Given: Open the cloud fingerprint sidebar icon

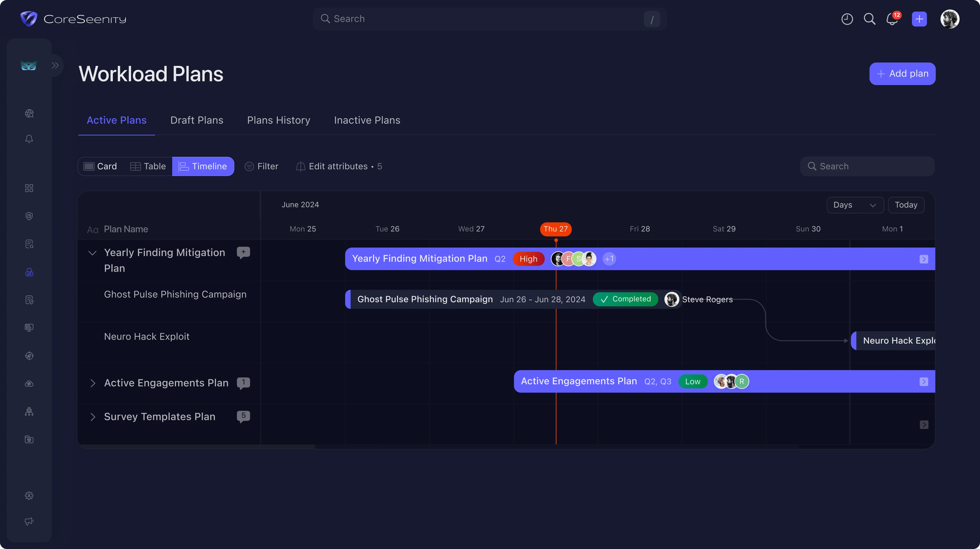Looking at the screenshot, I should pyautogui.click(x=29, y=384).
